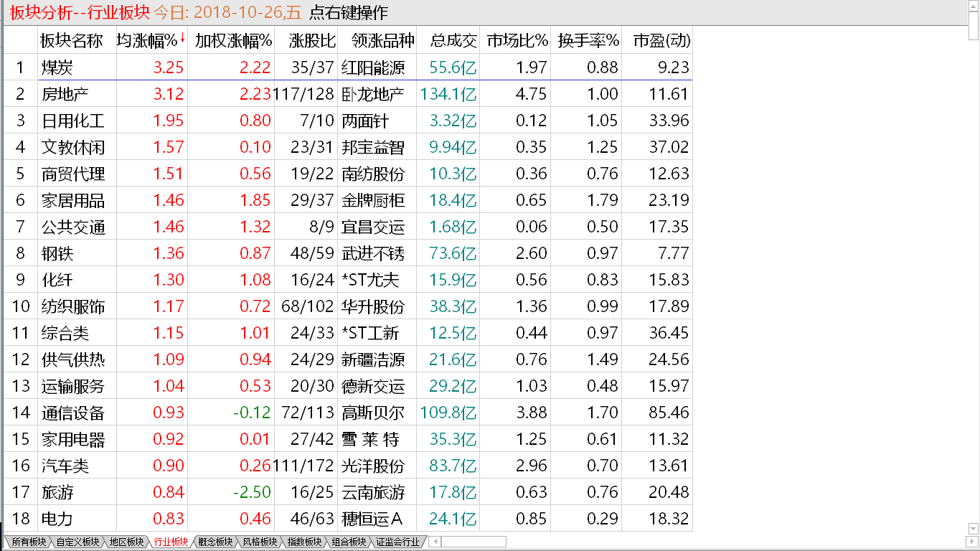Image resolution: width=980 pixels, height=551 pixels.
Task: Click leading stock 高斯贝尔
Action: (x=373, y=413)
